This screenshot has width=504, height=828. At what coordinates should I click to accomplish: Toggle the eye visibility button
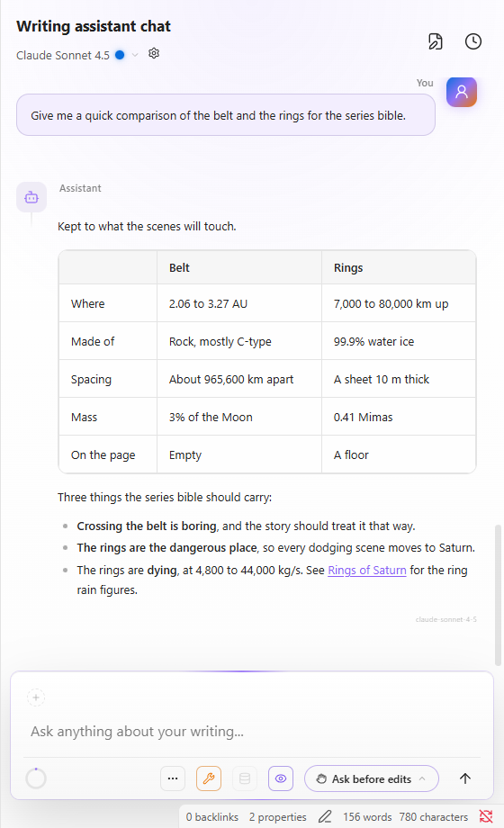[x=281, y=778]
